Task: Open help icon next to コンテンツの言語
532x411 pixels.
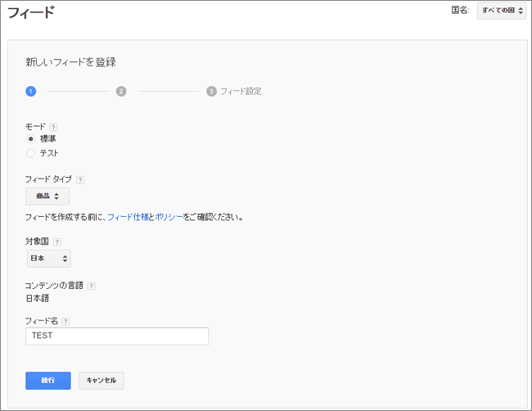Action: click(x=91, y=286)
